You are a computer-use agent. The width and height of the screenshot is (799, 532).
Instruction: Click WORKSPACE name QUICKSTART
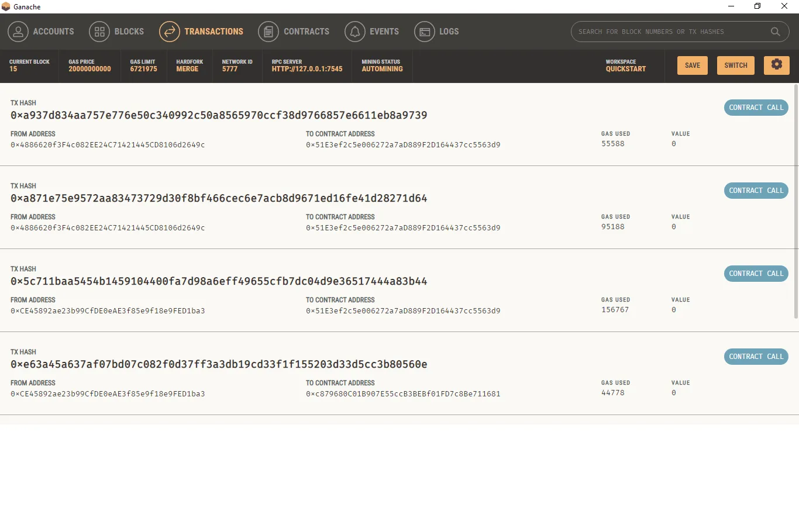tap(626, 69)
